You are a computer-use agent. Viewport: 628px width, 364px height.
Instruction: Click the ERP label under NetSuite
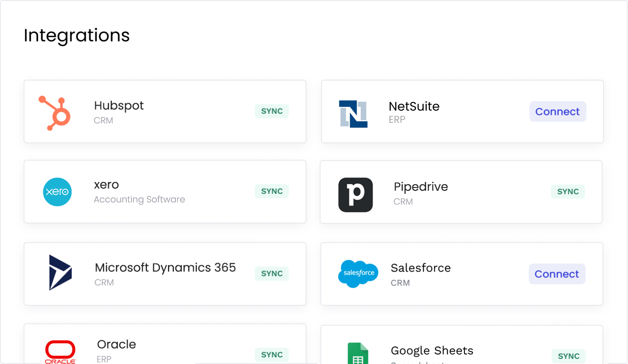397,119
